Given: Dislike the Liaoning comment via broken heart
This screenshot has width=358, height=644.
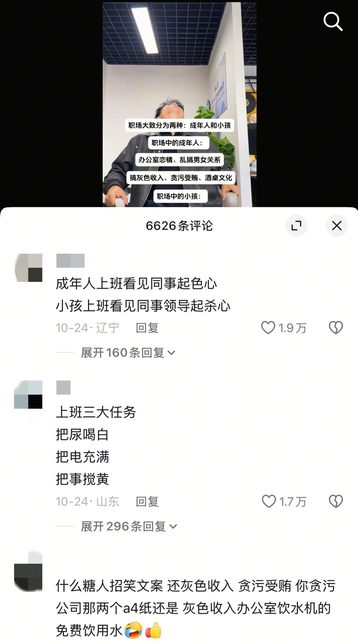Looking at the screenshot, I should [x=336, y=328].
